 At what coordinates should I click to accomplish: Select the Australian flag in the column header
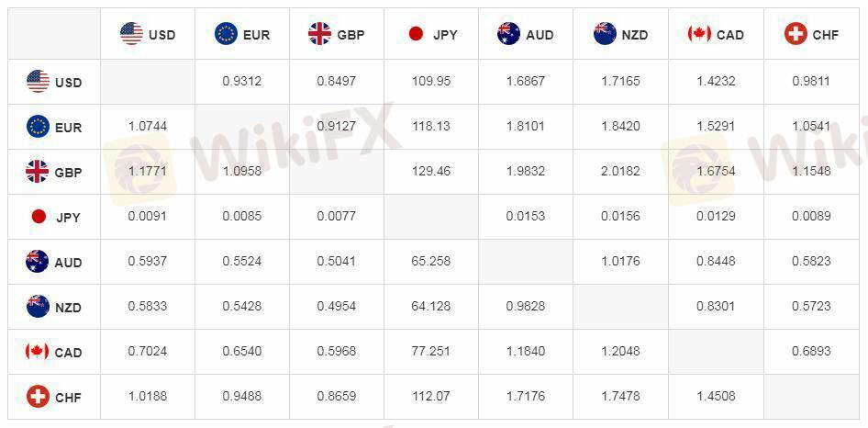point(508,35)
